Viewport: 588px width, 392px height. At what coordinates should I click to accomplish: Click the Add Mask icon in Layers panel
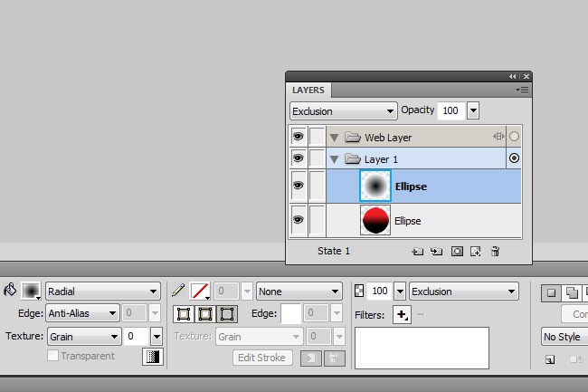pyautogui.click(x=457, y=252)
